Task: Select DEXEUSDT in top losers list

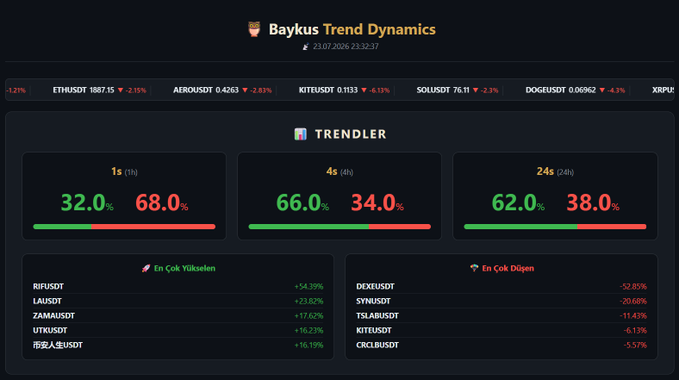Action: tap(375, 287)
